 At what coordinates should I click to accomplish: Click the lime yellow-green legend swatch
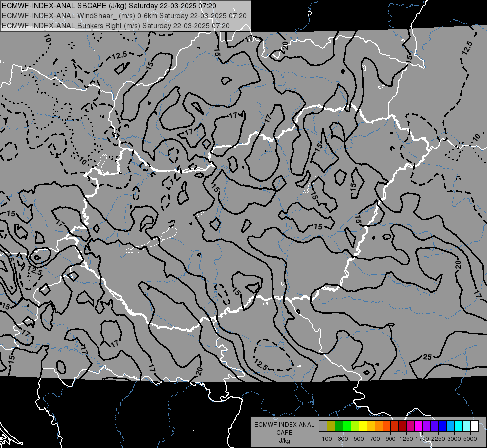(355, 426)
